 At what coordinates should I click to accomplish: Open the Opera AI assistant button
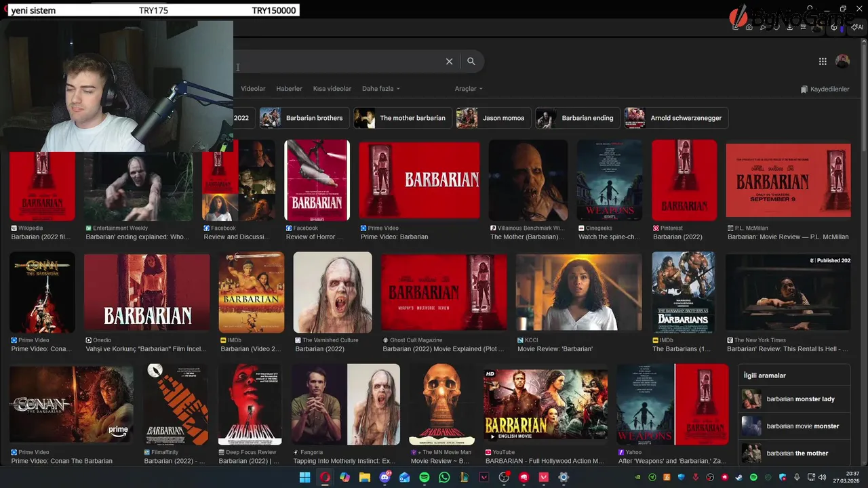point(858,27)
